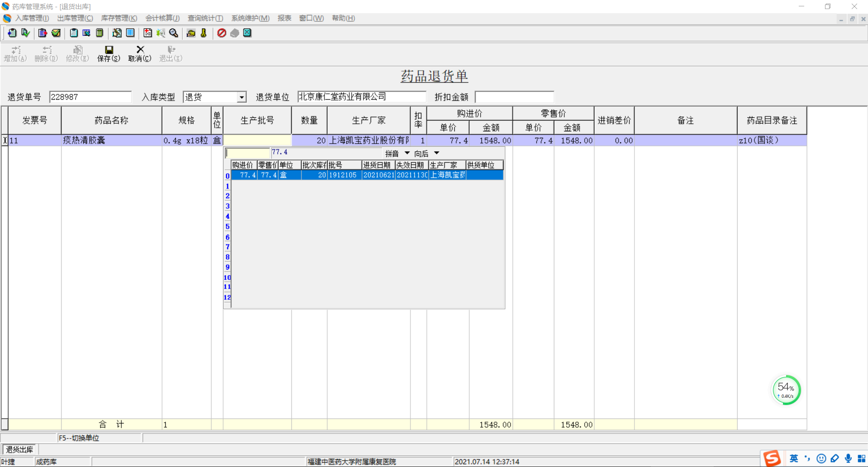The image size is (868, 467).
Task: Open the 出库管理(C) menu
Action: click(x=75, y=18)
